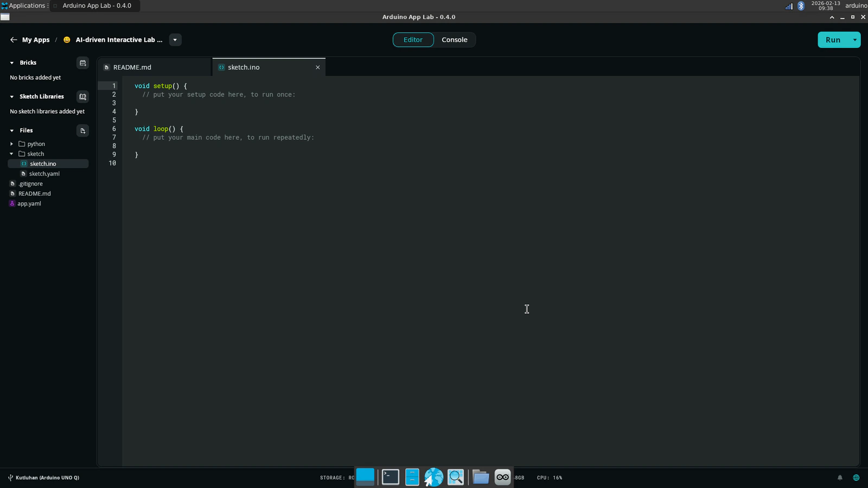868x488 pixels.
Task: Click the date and time clock
Action: click(826, 6)
